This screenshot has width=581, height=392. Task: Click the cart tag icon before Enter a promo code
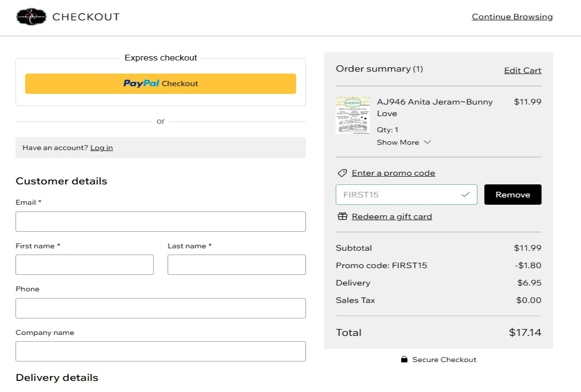[x=342, y=173]
